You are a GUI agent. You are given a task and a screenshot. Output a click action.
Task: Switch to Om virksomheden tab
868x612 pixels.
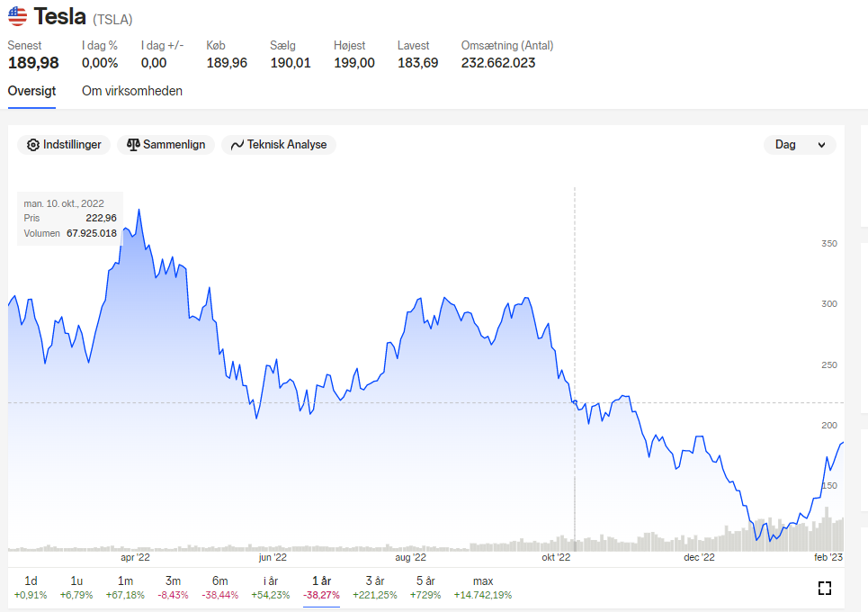tap(132, 91)
